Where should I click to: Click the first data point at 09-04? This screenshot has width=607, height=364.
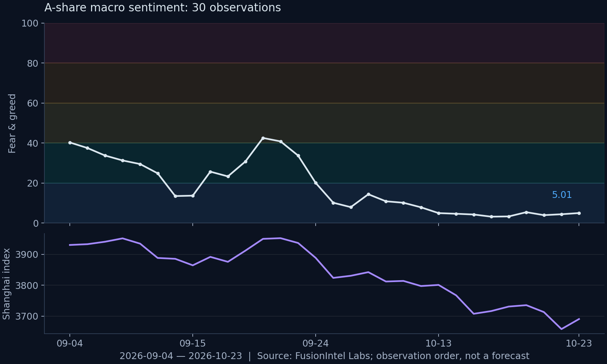click(70, 143)
